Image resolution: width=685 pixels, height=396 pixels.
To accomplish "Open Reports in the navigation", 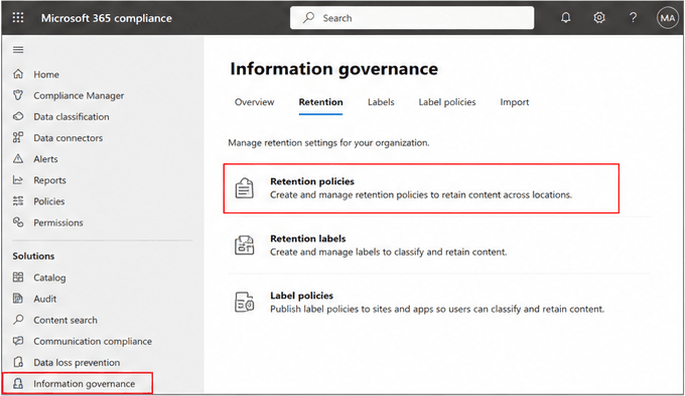I will pos(50,181).
